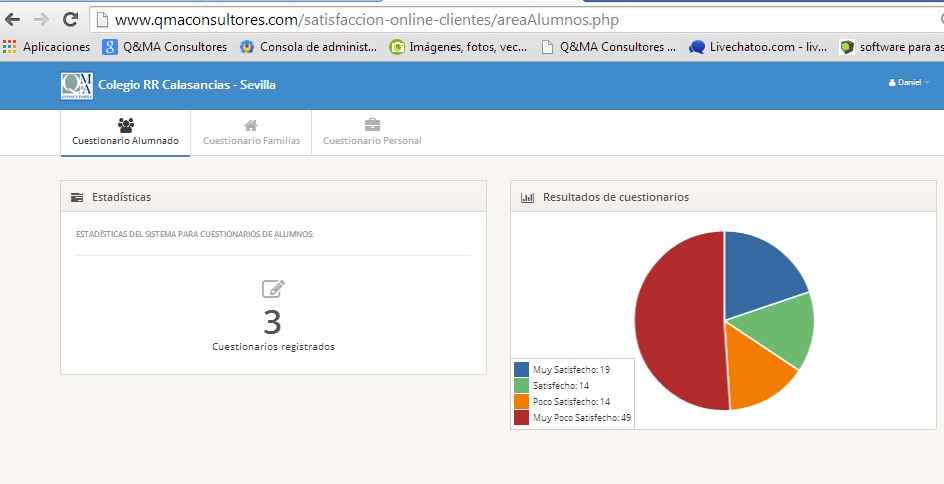Image resolution: width=944 pixels, height=484 pixels.
Task: Open the Daniel user dropdown menu
Action: tap(909, 83)
